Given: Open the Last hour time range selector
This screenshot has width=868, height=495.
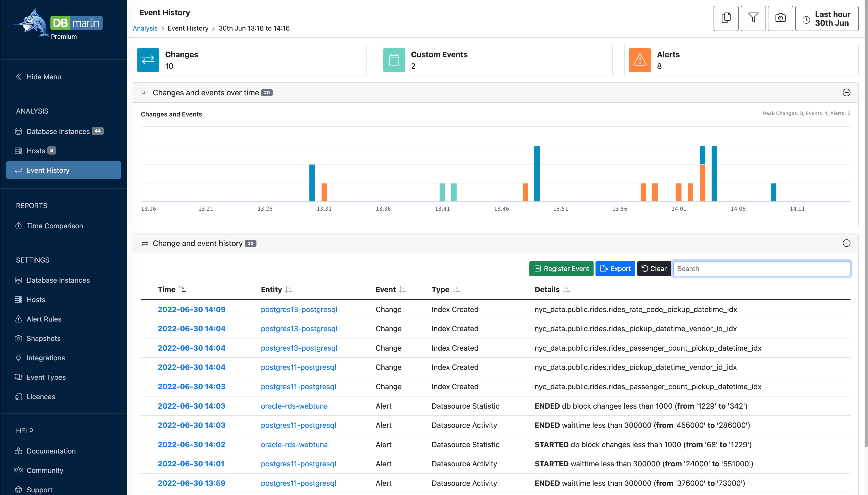Looking at the screenshot, I should (x=826, y=18).
